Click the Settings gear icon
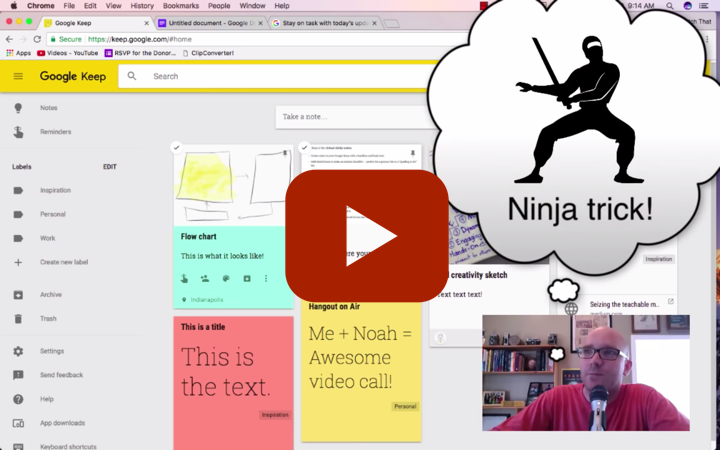Screen dimensions: 720x450 point(18,351)
